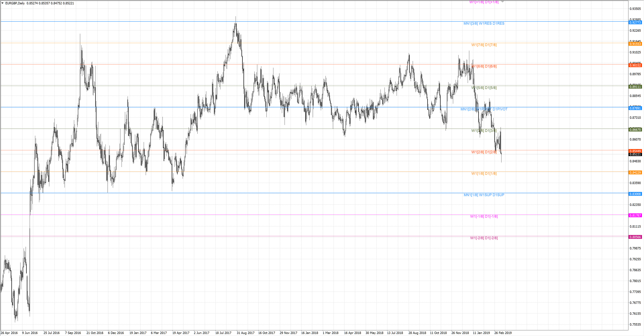644x336 pixels.
Task: Select the W1[7/8] D1[7/8] level label
Action: coord(484,45)
